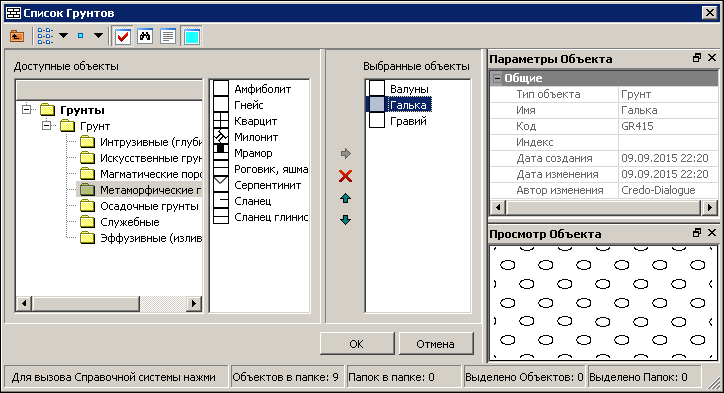Select Амфиболит in available objects

[x=262, y=89]
